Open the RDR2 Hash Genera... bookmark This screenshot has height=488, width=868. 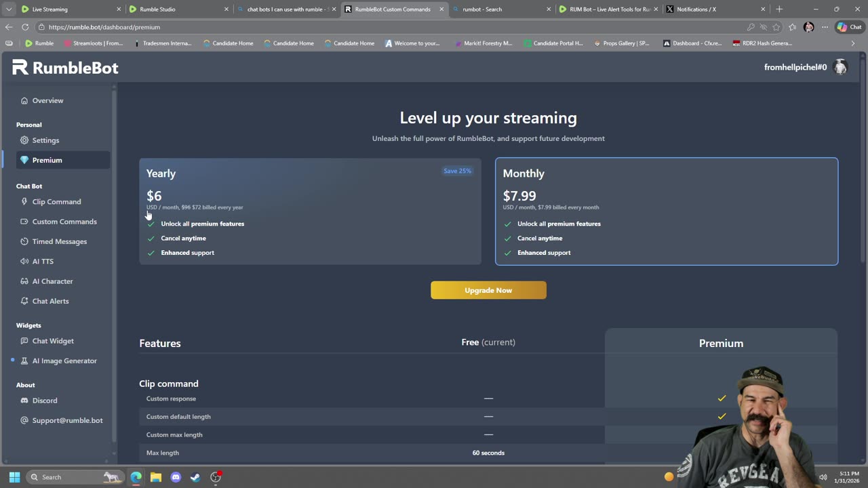[x=762, y=43]
